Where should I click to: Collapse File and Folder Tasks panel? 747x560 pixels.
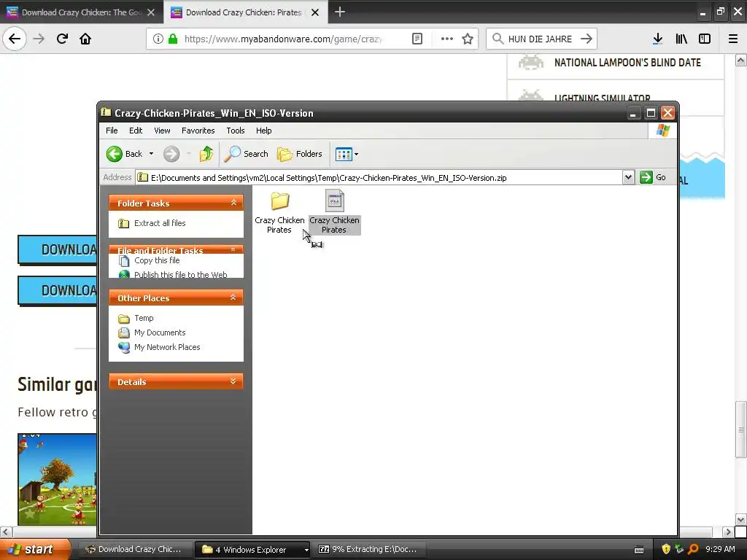[x=233, y=249]
